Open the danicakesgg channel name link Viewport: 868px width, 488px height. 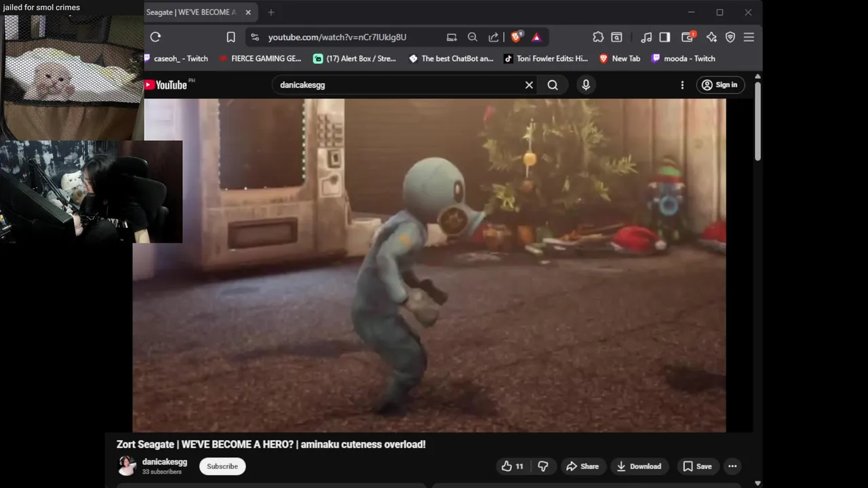coord(165,462)
